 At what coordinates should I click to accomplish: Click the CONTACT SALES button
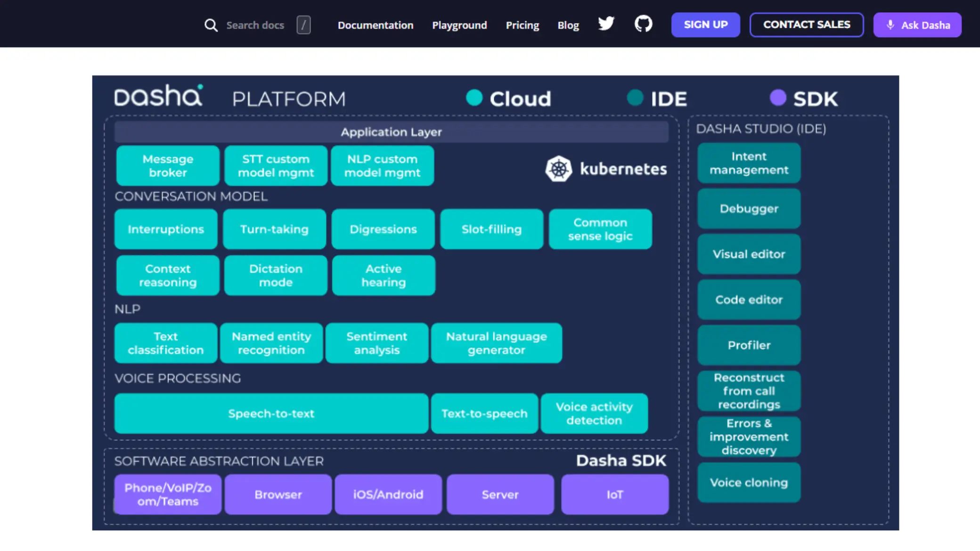(806, 24)
